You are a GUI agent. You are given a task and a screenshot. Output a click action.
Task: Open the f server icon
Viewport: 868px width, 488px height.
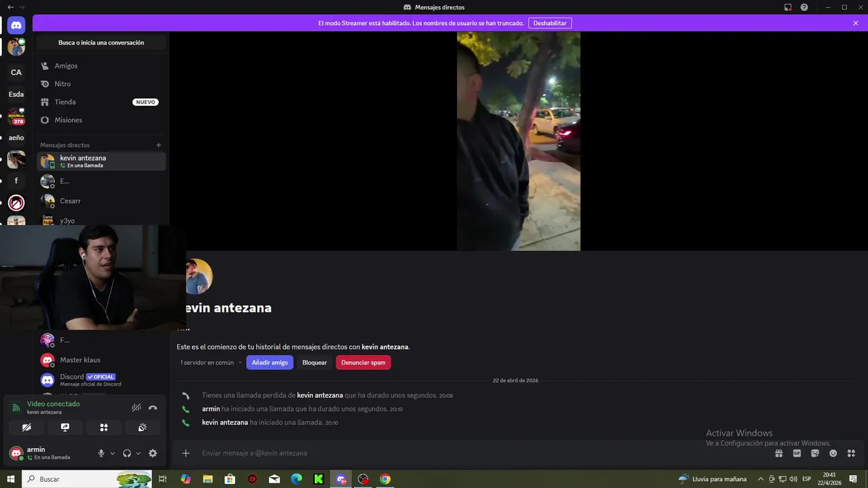click(16, 181)
